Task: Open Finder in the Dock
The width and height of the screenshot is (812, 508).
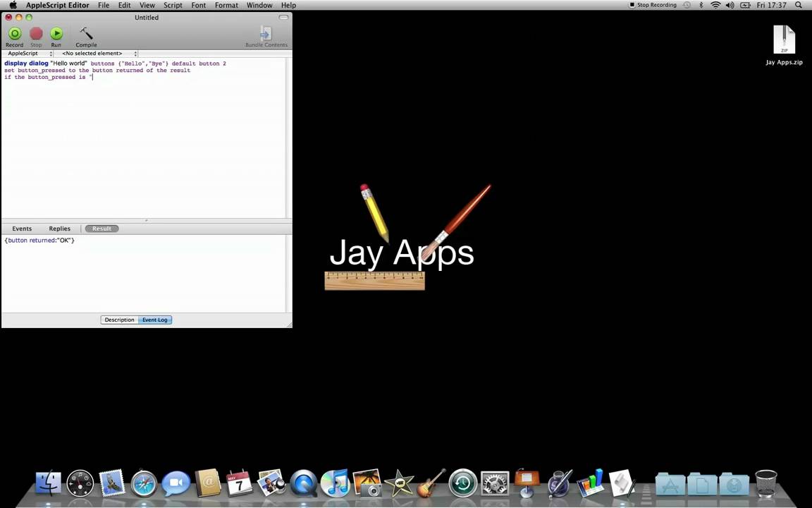Action: coord(48,483)
